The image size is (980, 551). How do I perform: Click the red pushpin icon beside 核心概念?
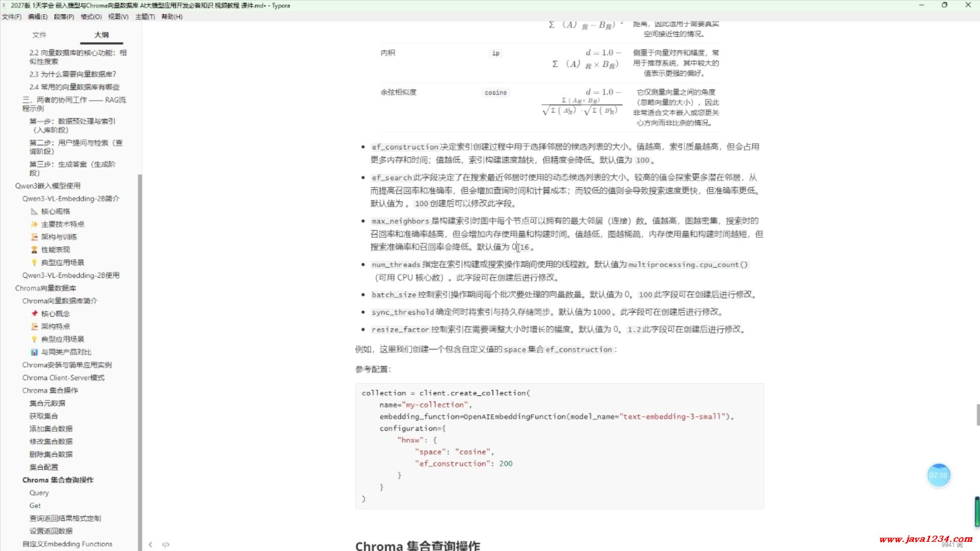coord(34,313)
